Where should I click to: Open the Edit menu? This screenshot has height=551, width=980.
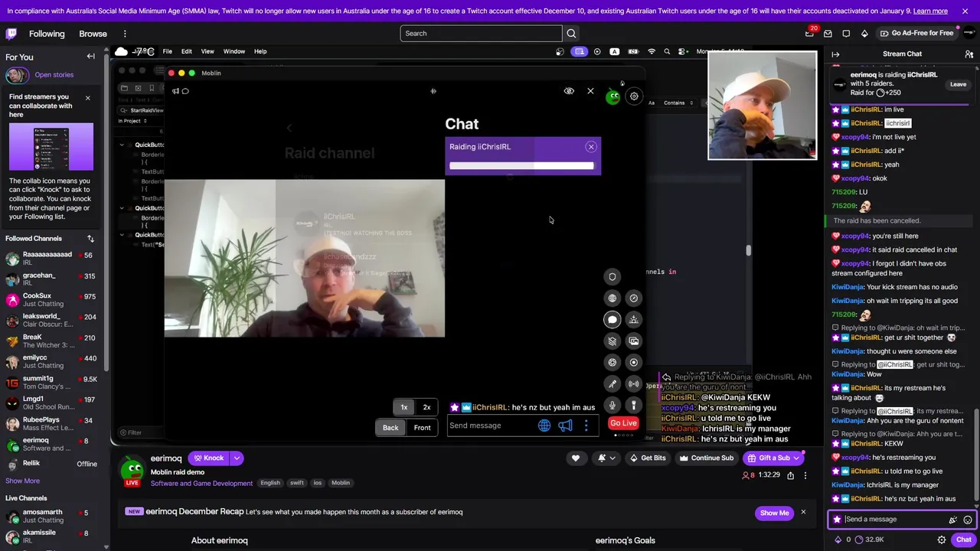click(x=186, y=51)
